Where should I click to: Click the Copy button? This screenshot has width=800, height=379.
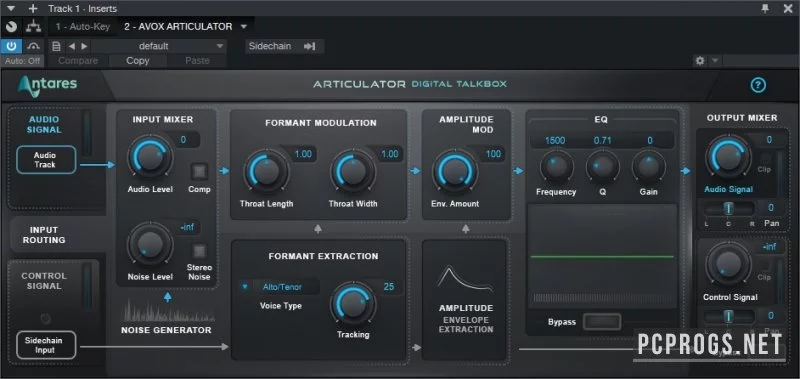[138, 61]
